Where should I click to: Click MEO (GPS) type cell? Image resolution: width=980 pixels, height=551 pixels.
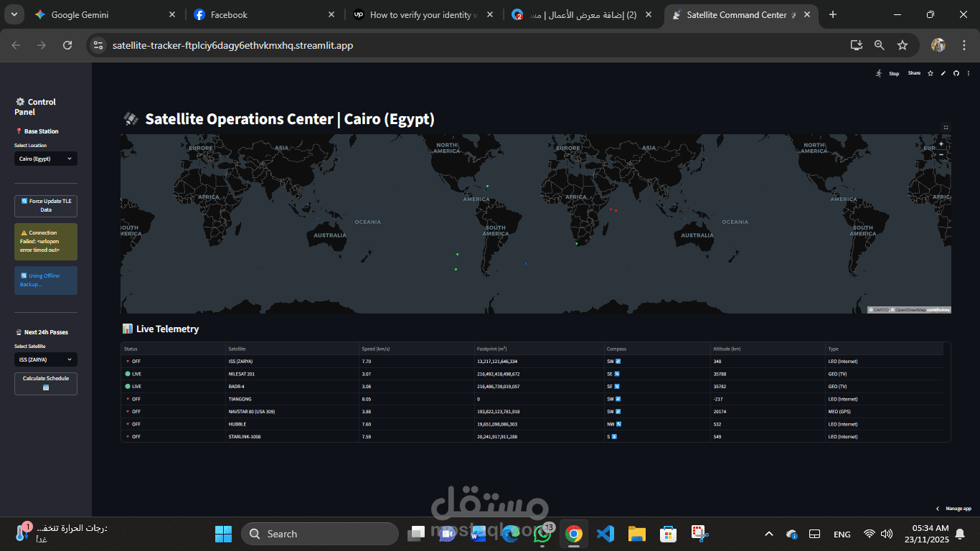coord(885,412)
